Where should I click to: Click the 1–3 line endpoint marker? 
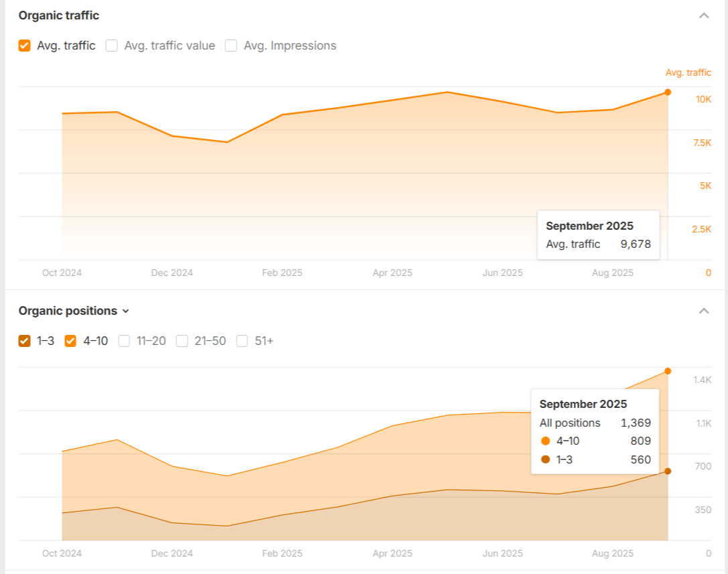[x=668, y=471]
